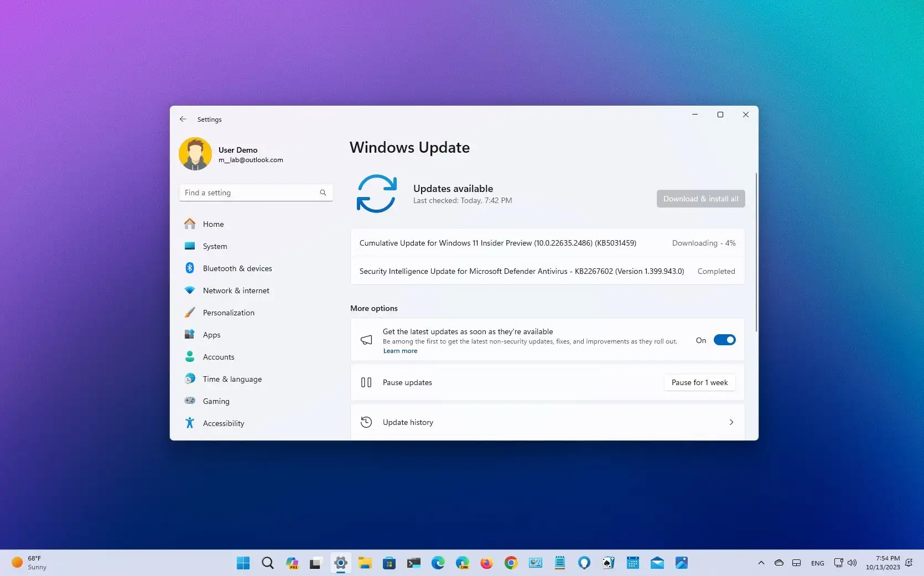Select the Security Intelligence Update KB2267602 entry

point(547,271)
